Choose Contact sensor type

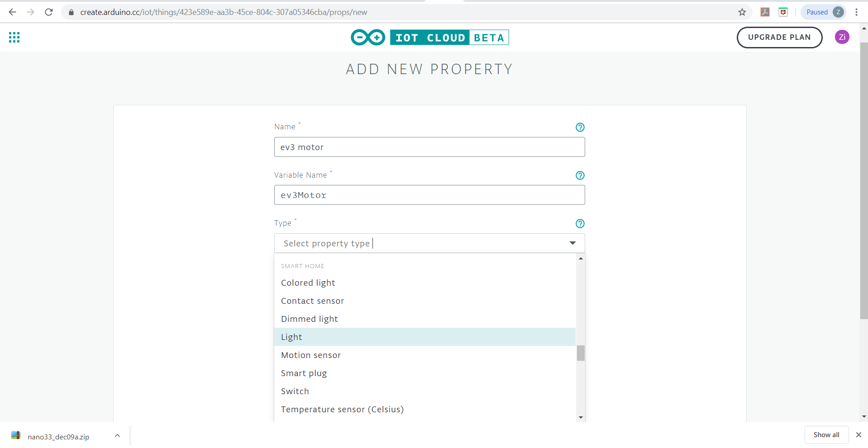click(x=425, y=301)
